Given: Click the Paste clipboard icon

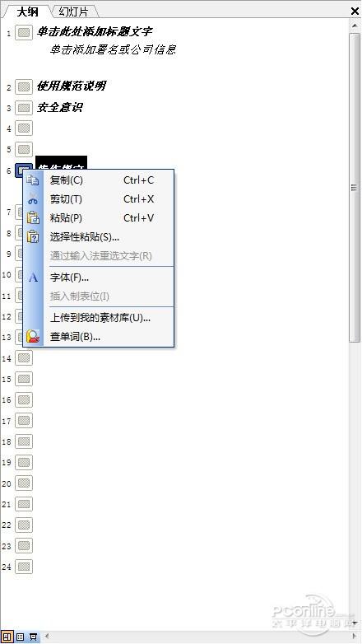Looking at the screenshot, I should click(x=33, y=218).
